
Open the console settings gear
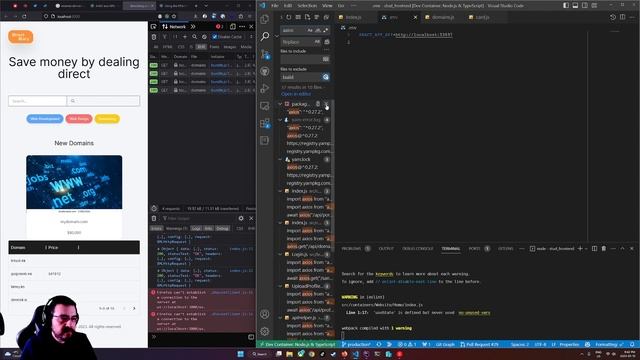241,218
